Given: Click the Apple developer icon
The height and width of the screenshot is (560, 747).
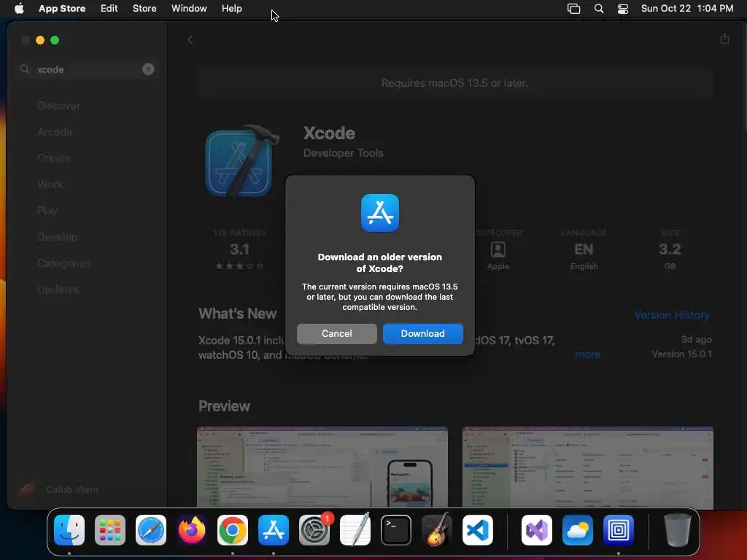Looking at the screenshot, I should [x=498, y=249].
